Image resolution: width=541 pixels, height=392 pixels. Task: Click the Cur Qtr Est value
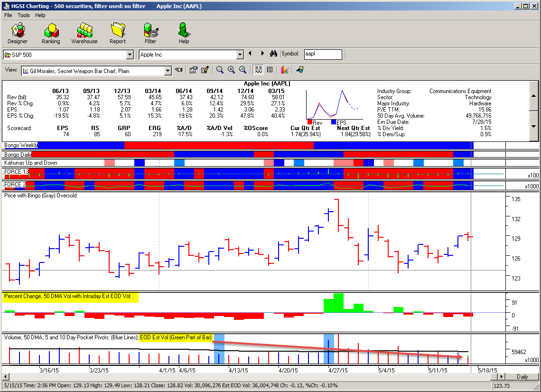[306, 134]
